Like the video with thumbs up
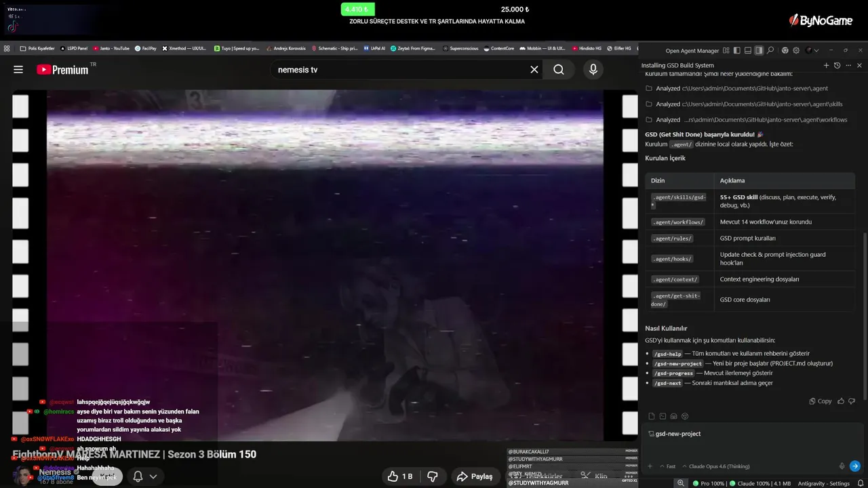Screen dimensions: 868x488 click(x=400, y=476)
